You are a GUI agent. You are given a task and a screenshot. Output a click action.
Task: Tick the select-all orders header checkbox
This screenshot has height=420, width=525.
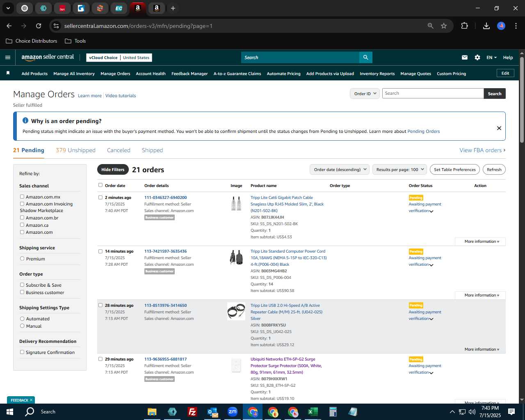coord(100,185)
